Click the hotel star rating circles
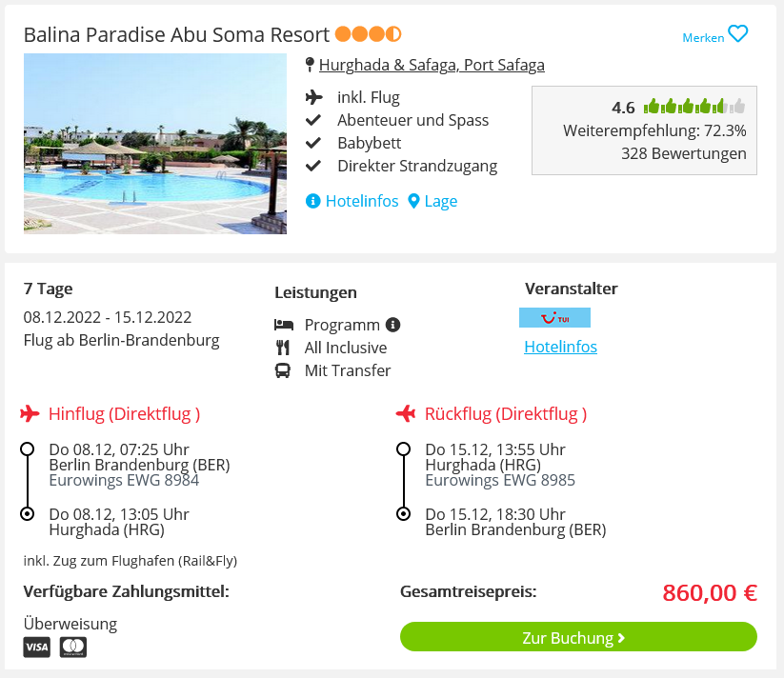Viewport: 784px width, 678px height. (369, 35)
